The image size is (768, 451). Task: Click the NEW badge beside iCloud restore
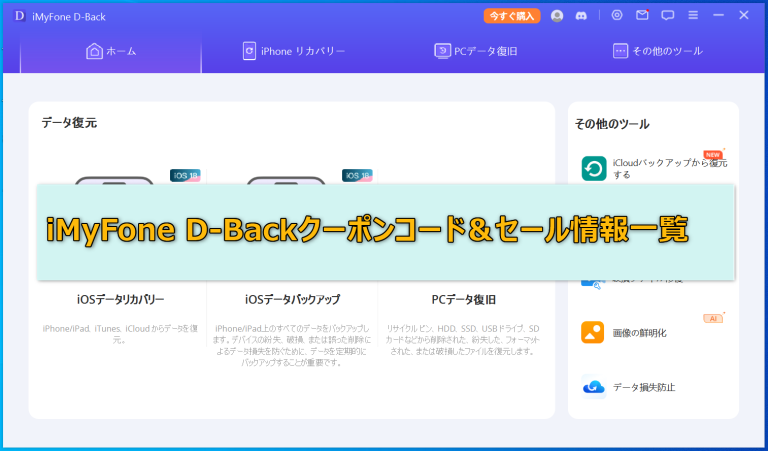click(x=713, y=155)
